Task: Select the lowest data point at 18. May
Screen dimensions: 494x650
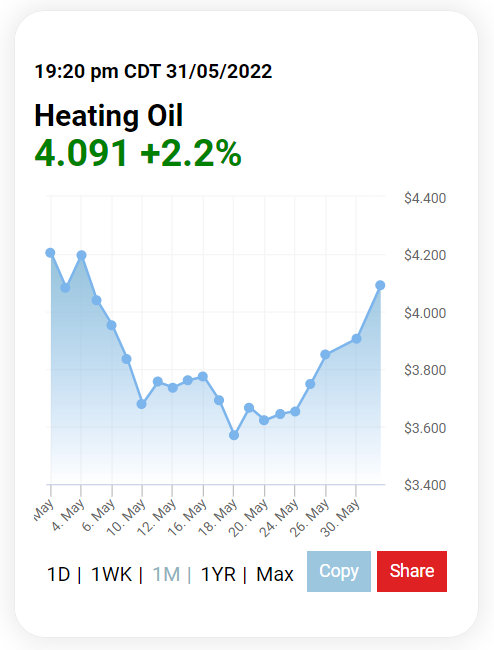Action: tap(234, 435)
